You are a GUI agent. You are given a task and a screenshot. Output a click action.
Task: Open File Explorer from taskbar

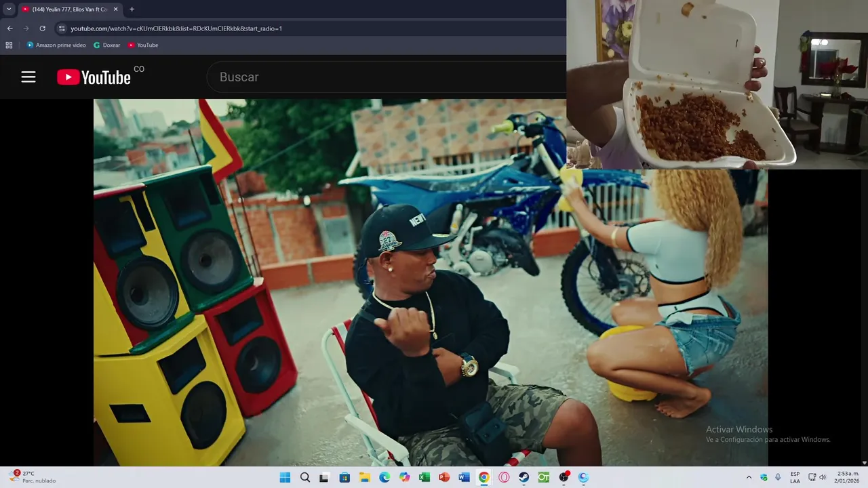click(x=364, y=477)
